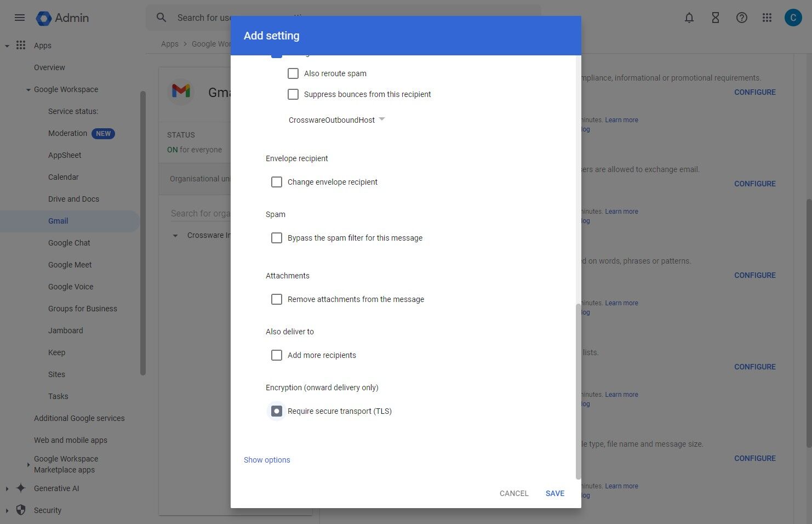Open the help question mark icon

tap(742, 18)
